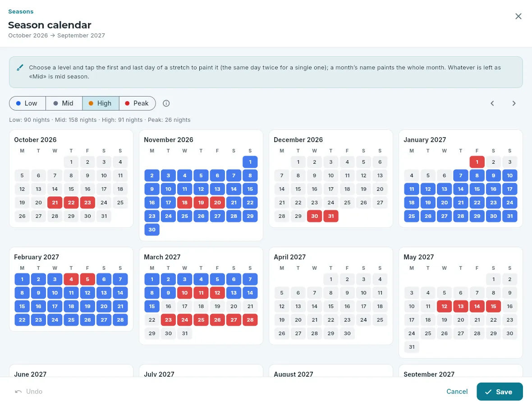
Task: Click the nights summary "Low: 90 nights" text
Action: 29,120
